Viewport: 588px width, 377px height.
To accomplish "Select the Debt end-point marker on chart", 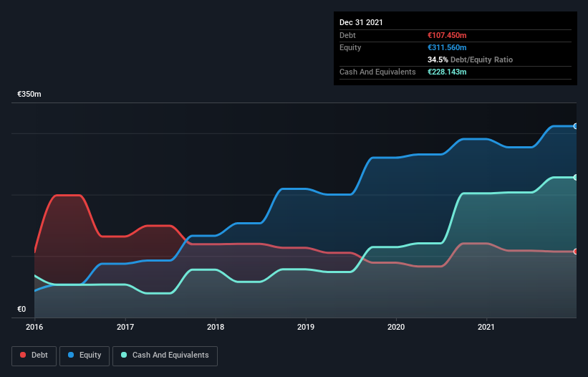I will pyautogui.click(x=576, y=252).
